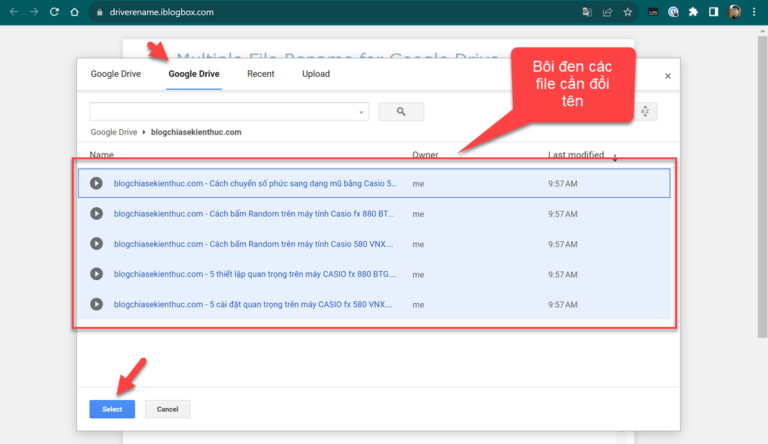Click the A-Z sort icon
The image size is (768, 444).
pos(645,112)
